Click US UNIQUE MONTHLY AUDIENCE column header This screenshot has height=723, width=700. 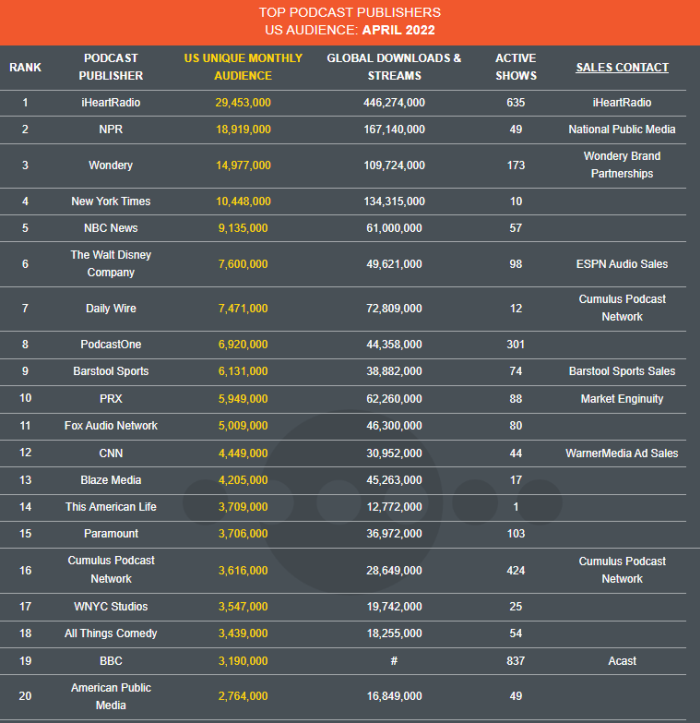coord(243,67)
